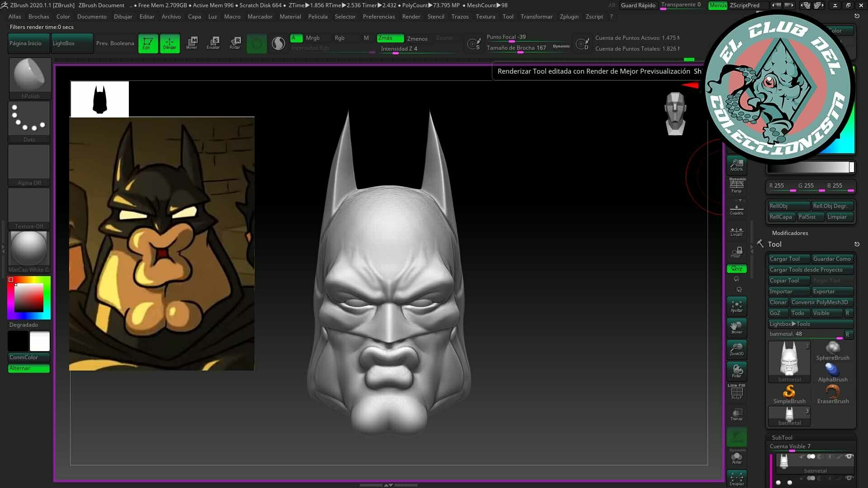This screenshot has width=868, height=488.
Task: Enable the PolyF polyframe display icon
Action: (736, 391)
